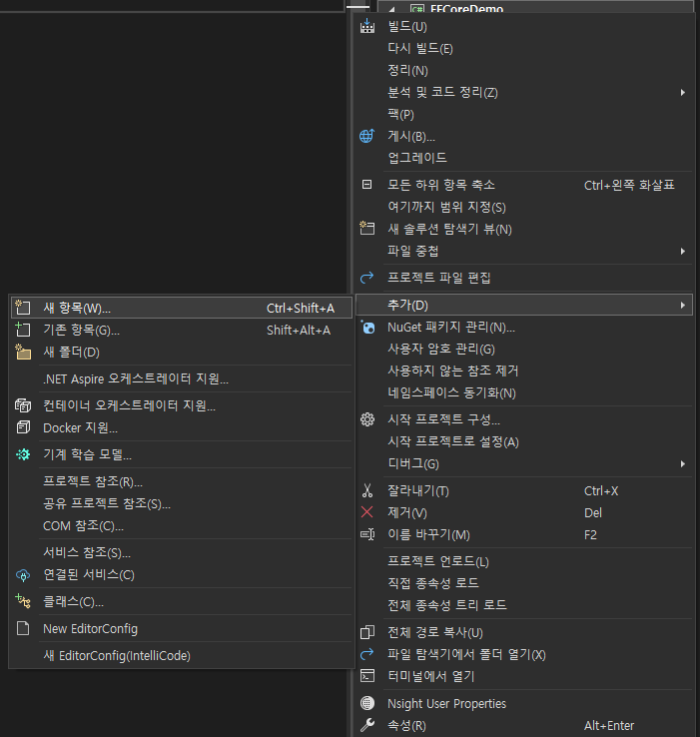This screenshot has height=737, width=700.
Task: Expand the 분석 및 코드 정리(Z) submenu arrow
Action: click(x=683, y=92)
